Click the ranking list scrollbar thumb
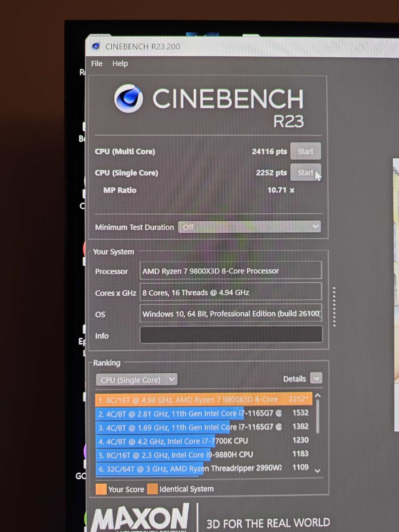 pos(317,417)
